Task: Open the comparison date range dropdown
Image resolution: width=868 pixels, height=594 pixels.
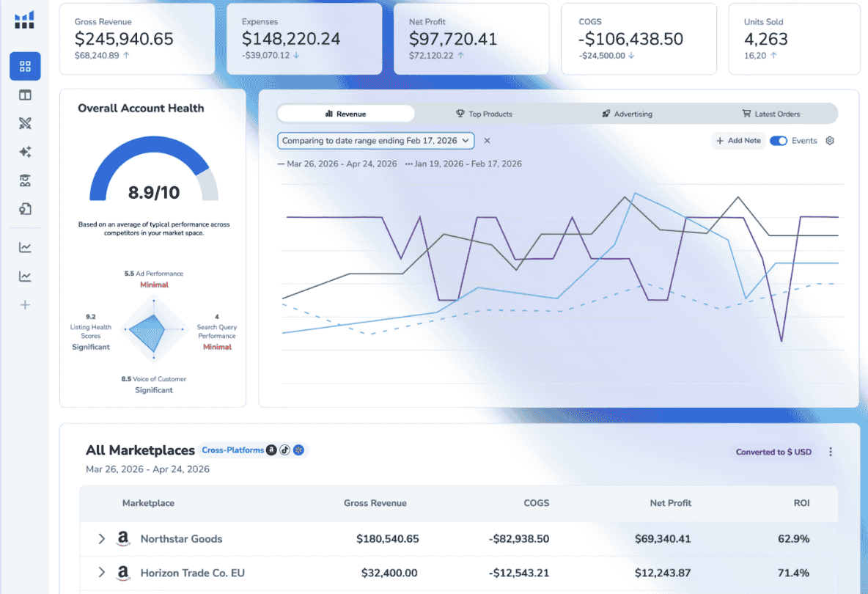Action: point(376,141)
